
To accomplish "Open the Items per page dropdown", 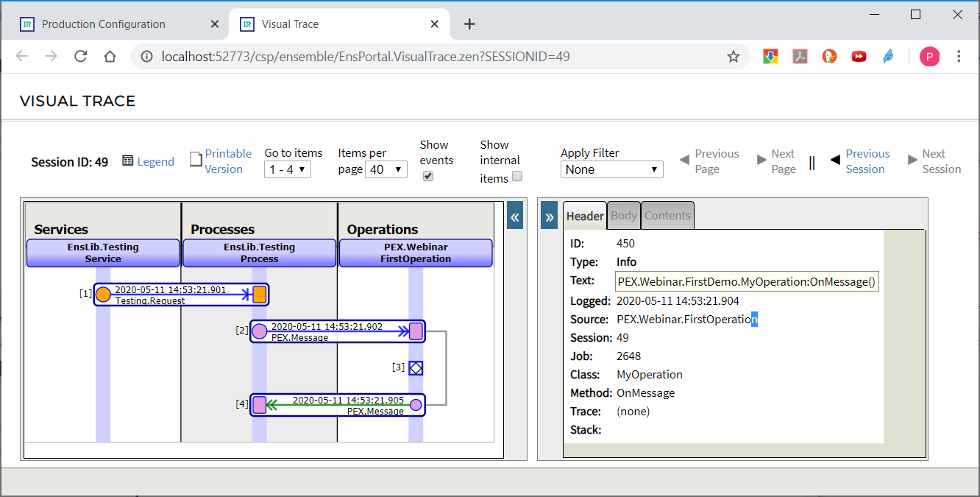I will click(x=386, y=170).
